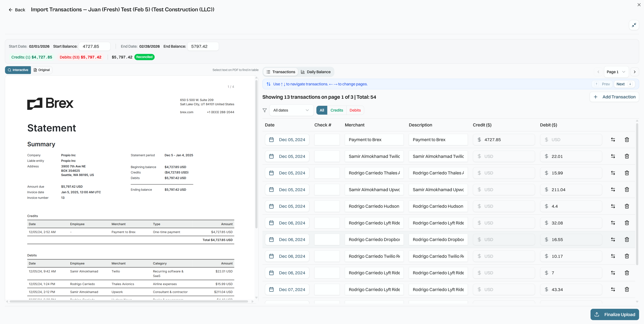The image size is (644, 324).
Task: Swap credit/debit on 16.55 Dropbox row
Action: coord(613,239)
